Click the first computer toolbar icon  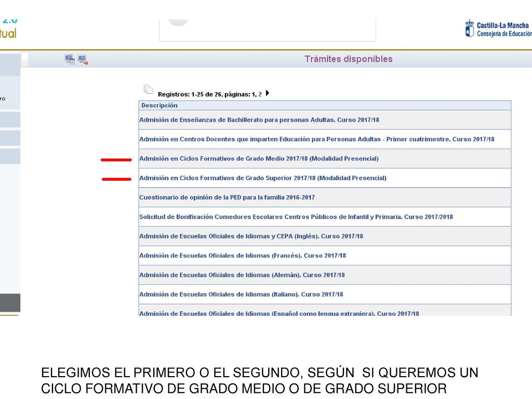pyautogui.click(x=70, y=59)
